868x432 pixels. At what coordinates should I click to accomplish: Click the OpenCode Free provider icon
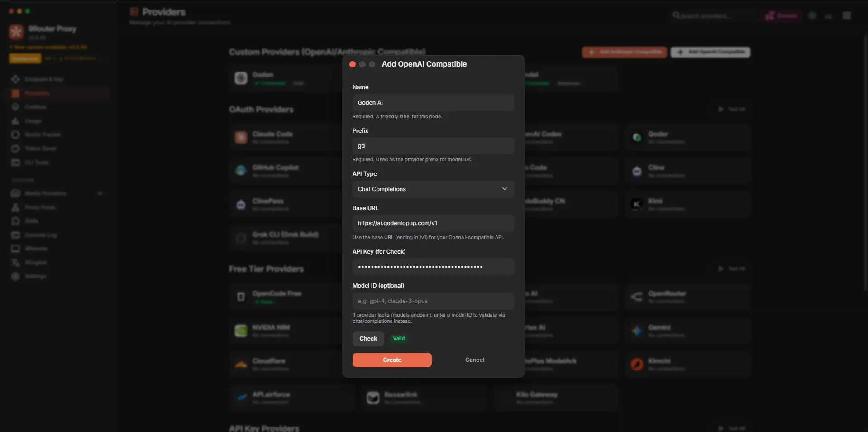(x=241, y=297)
